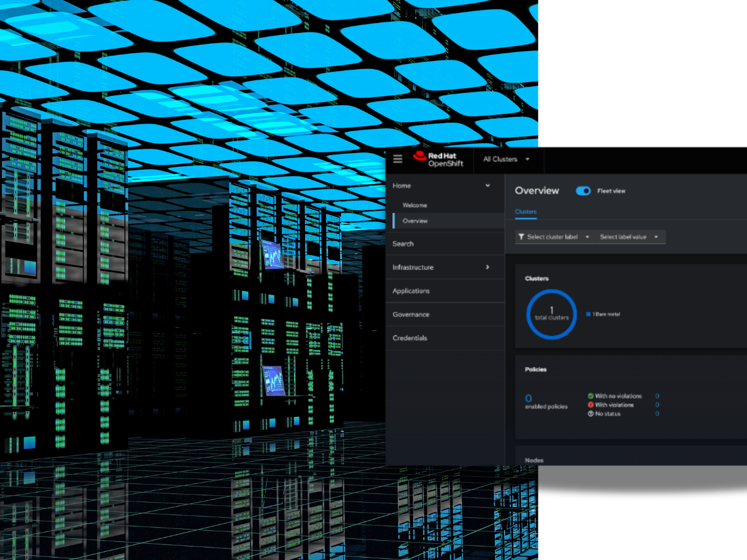This screenshot has height=560, width=747.
Task: Click the enabled policies count link
Action: coord(529,398)
